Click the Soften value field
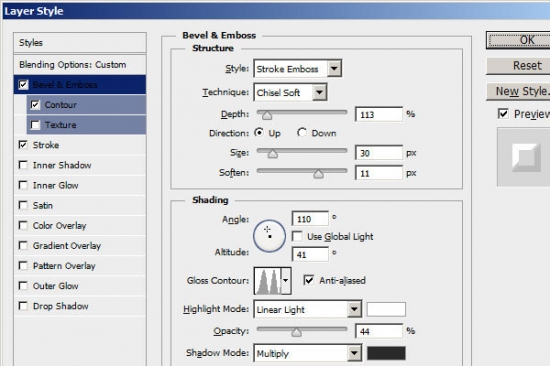The image size is (550, 366). pyautogui.click(x=379, y=173)
